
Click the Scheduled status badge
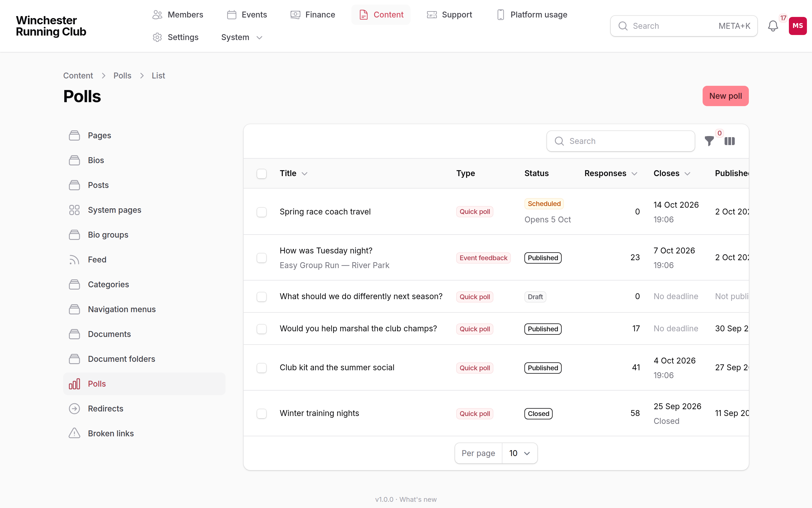pyautogui.click(x=544, y=203)
